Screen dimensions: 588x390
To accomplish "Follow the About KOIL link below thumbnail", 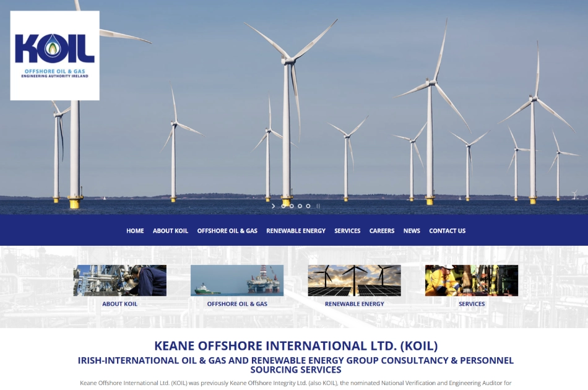I will (x=120, y=304).
